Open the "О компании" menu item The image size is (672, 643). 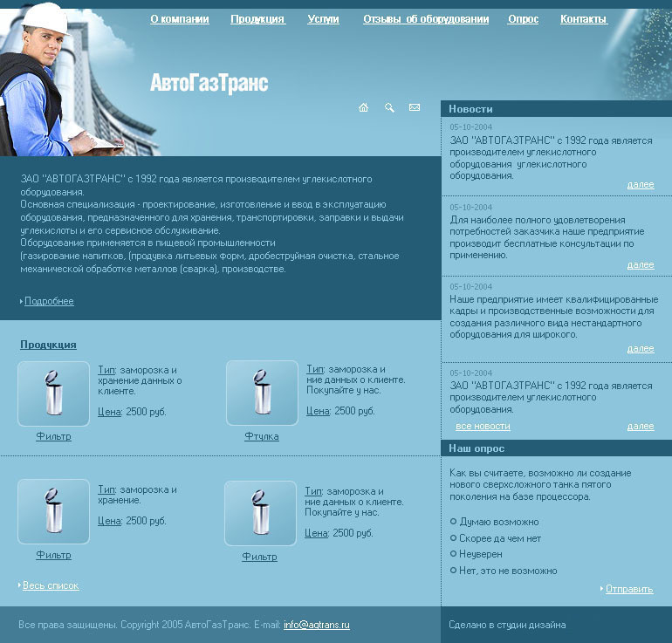(x=180, y=19)
